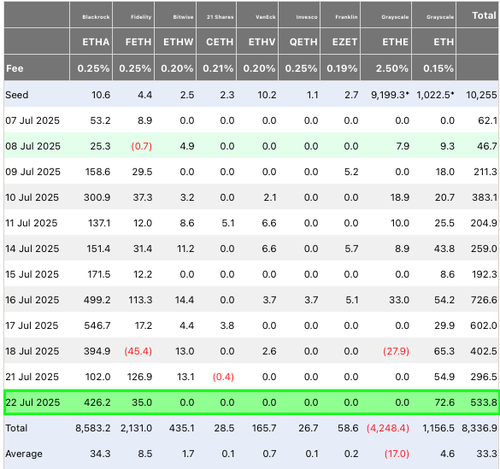Click the 0.19% fee under EZET
This screenshot has height=469, width=500.
(342, 69)
